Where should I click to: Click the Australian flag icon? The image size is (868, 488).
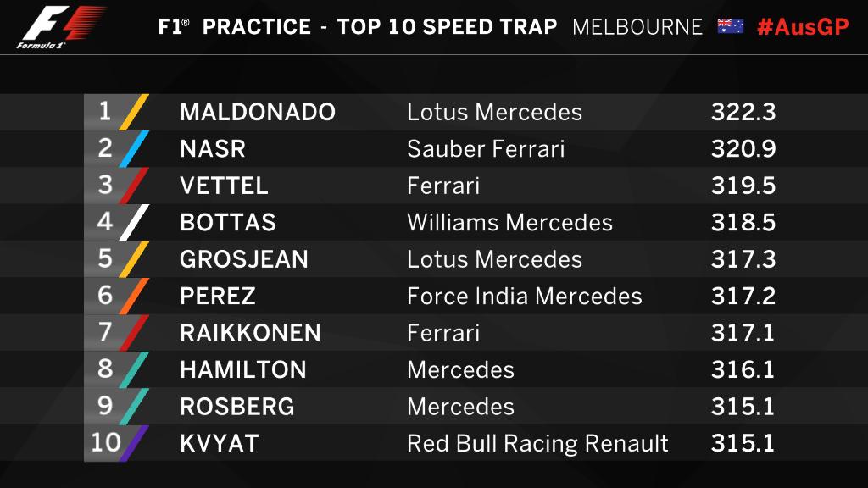730,26
